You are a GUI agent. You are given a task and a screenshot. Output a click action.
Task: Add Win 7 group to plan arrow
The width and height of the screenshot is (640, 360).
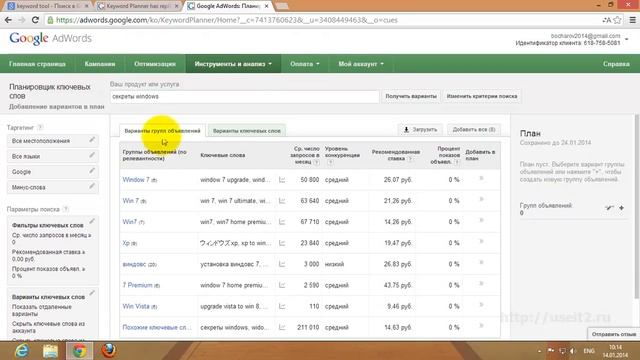pyautogui.click(x=482, y=200)
